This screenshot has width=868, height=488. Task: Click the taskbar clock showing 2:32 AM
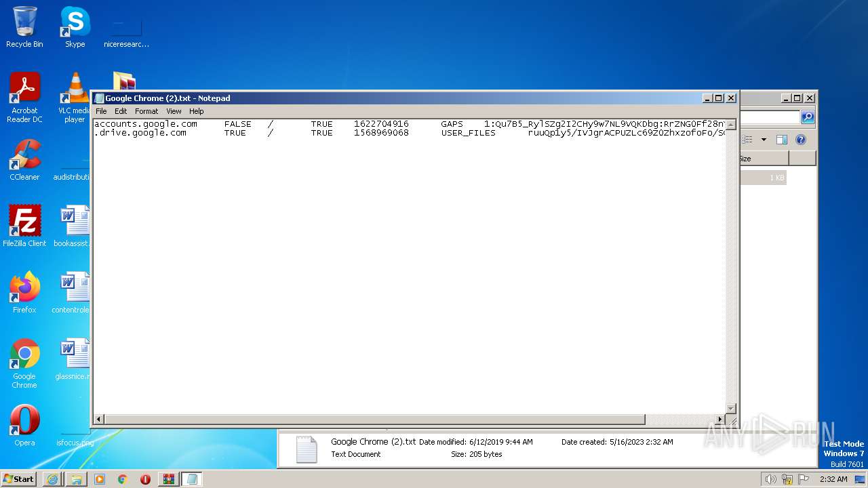point(833,479)
